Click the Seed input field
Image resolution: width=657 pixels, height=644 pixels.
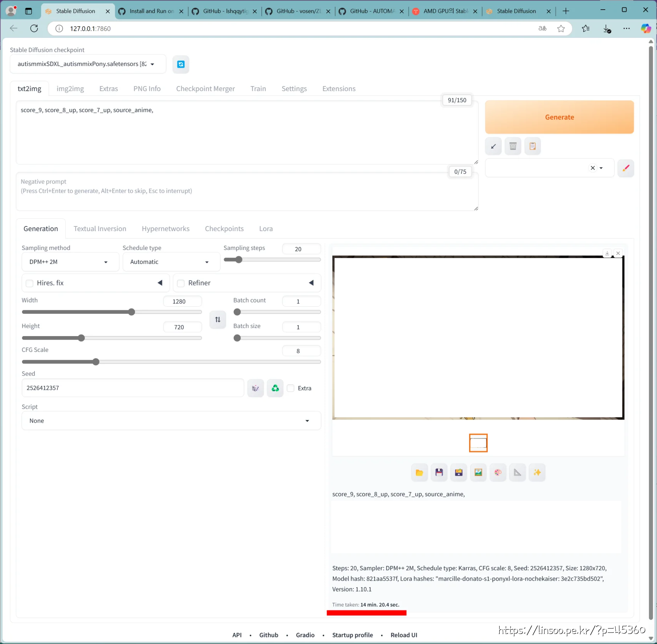133,388
